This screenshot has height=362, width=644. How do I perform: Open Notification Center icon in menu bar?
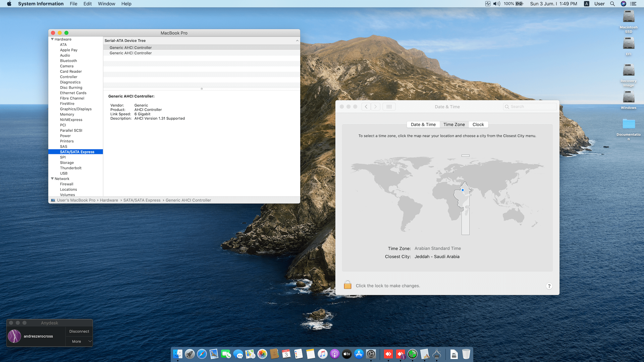(633, 4)
